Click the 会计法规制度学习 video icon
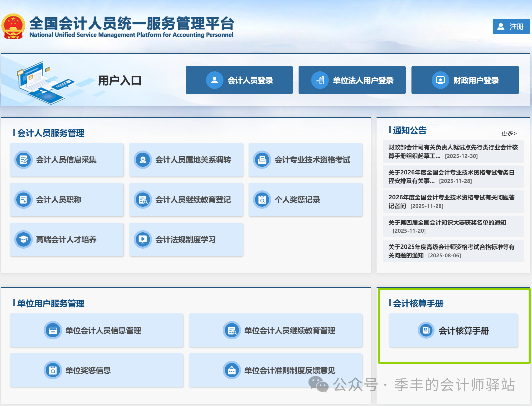This screenshot has height=406, width=532. point(143,239)
